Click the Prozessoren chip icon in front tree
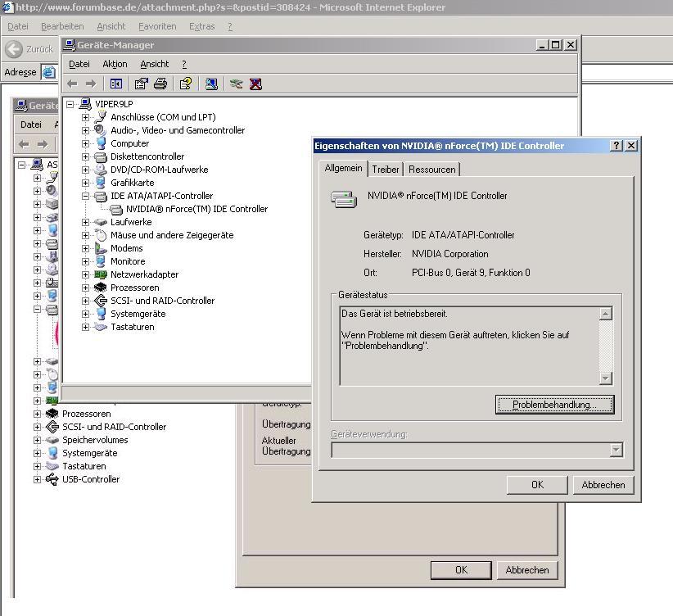The image size is (673, 616). pyautogui.click(x=101, y=288)
